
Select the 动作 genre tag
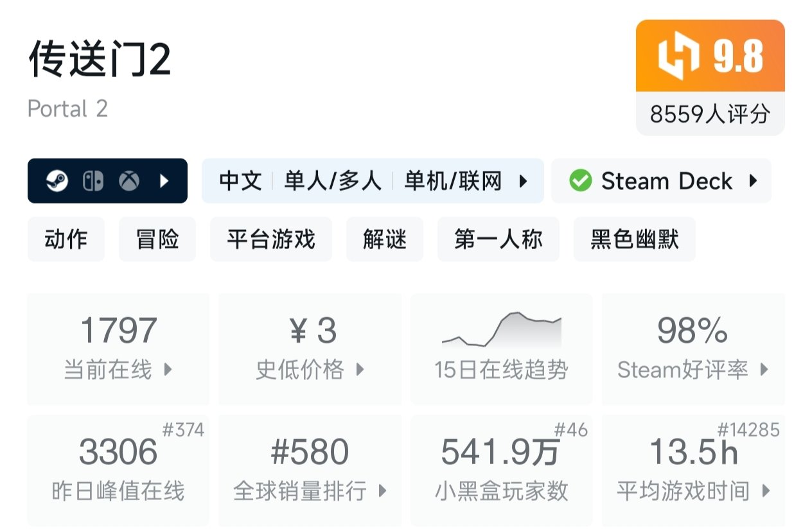[x=66, y=239]
